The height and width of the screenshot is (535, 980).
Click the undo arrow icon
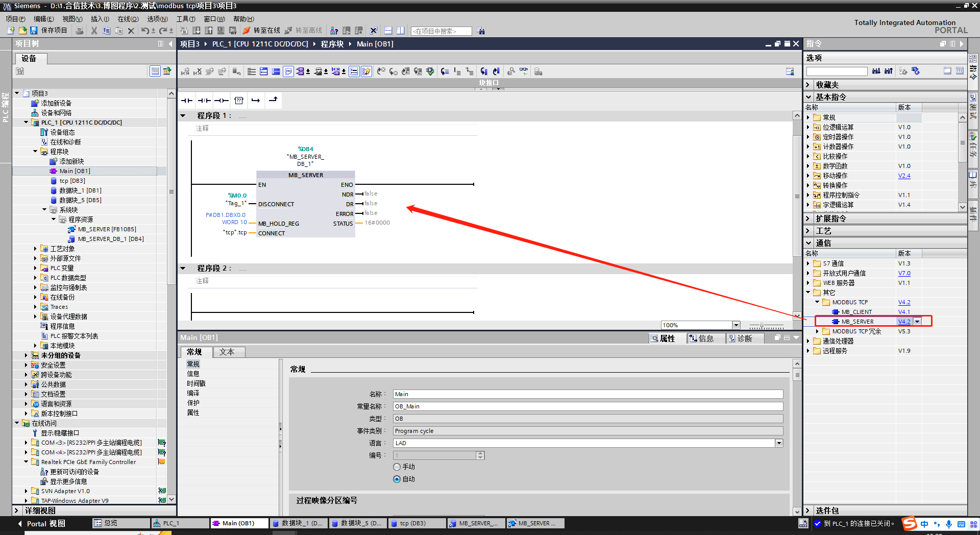(145, 31)
